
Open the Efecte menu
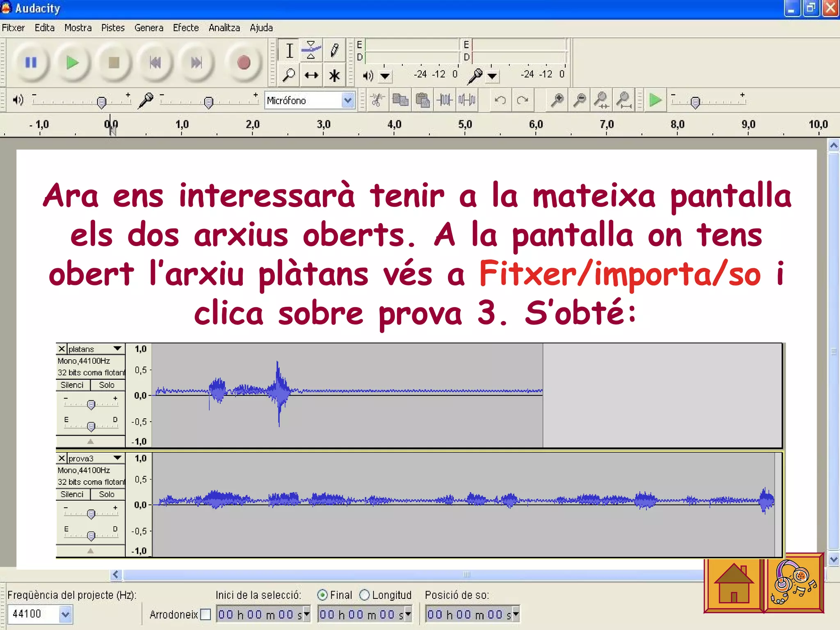point(186,28)
